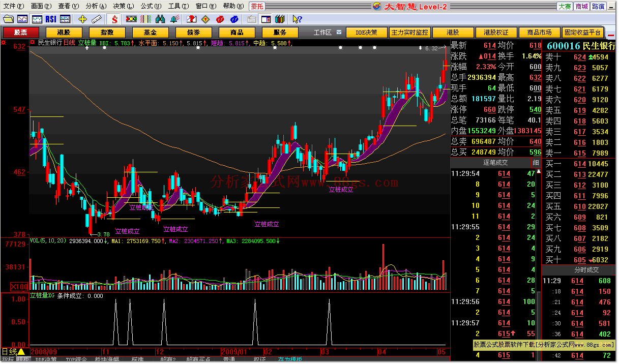Select the question mark chart icon
This screenshot has height=364, width=619.
191,19
